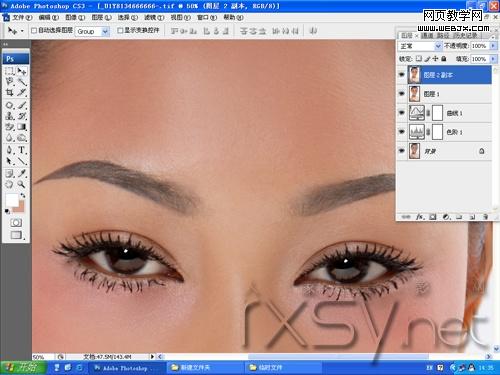Screen dimensions: 500x375
Task: Open the fill slider arrow
Action: [x=493, y=59]
